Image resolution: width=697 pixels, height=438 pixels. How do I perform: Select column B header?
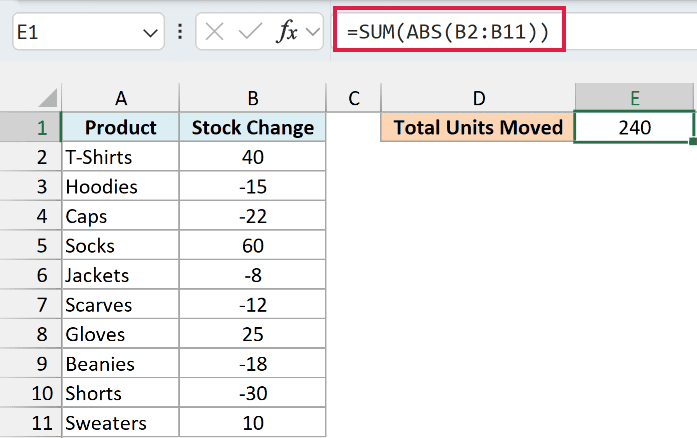pos(252,98)
